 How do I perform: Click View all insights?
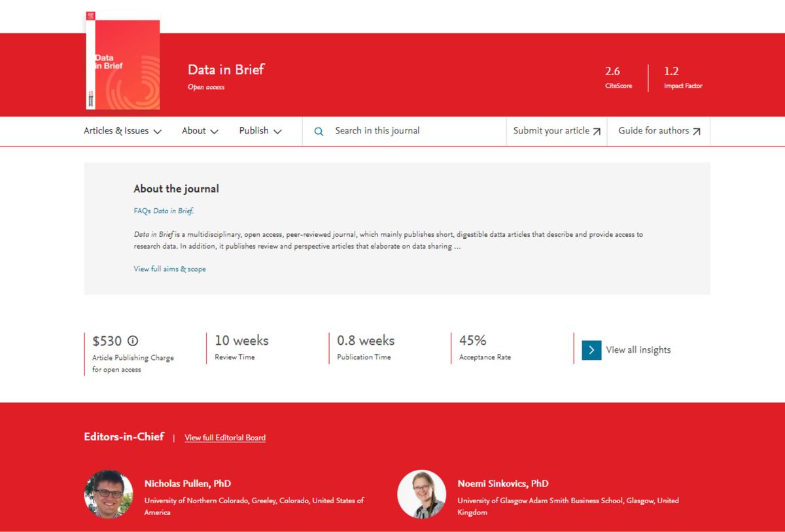click(638, 350)
